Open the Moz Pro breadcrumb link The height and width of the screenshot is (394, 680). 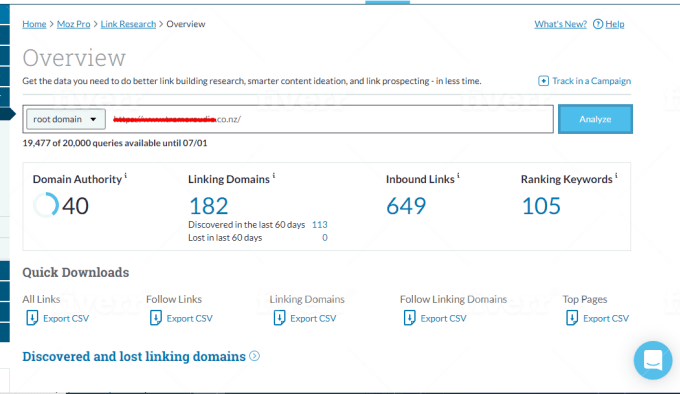74,24
